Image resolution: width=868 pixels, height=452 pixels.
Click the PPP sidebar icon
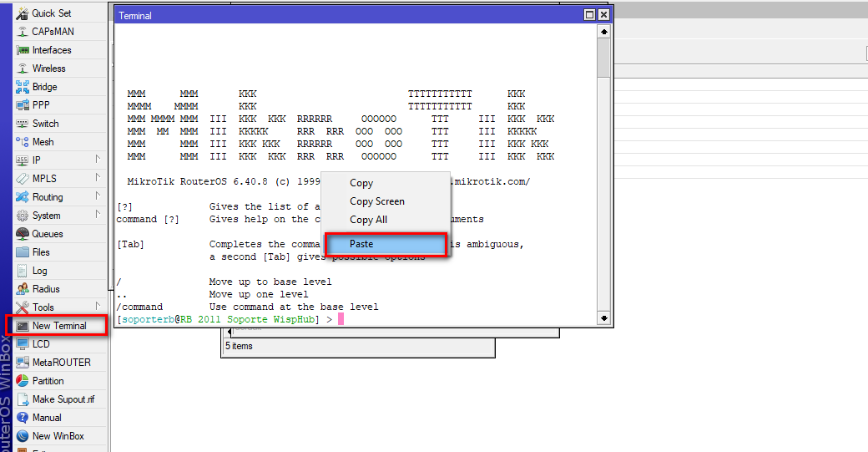coord(23,105)
